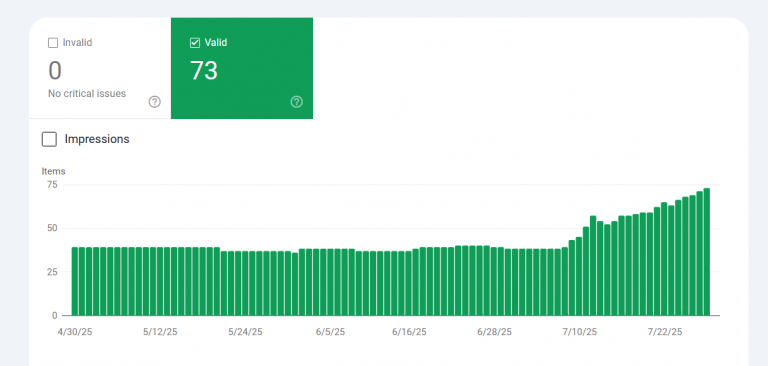Select the Valid count of 73

204,71
